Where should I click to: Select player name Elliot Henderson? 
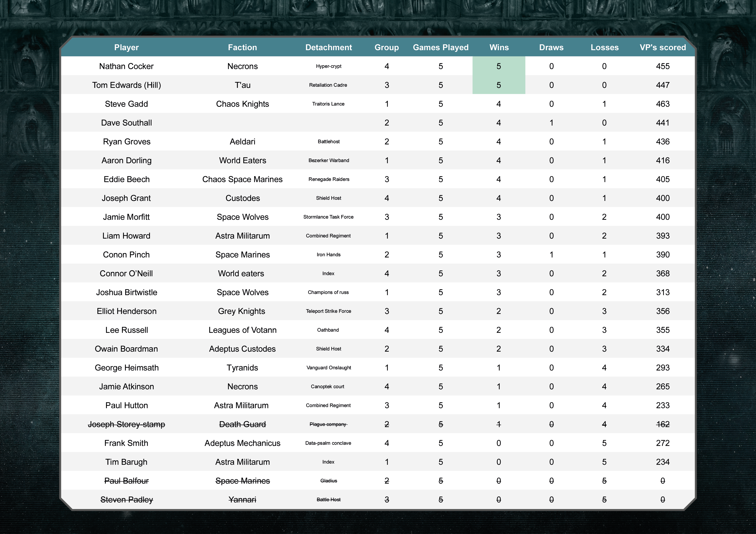coord(127,311)
